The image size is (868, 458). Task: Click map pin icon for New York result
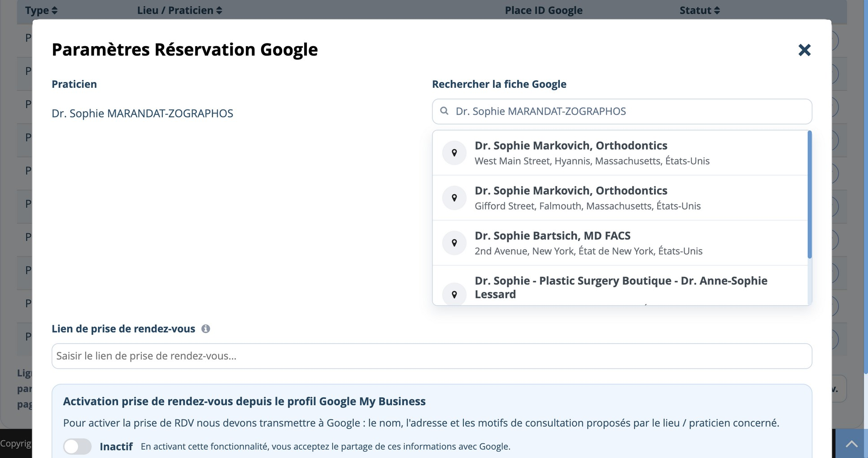click(454, 243)
